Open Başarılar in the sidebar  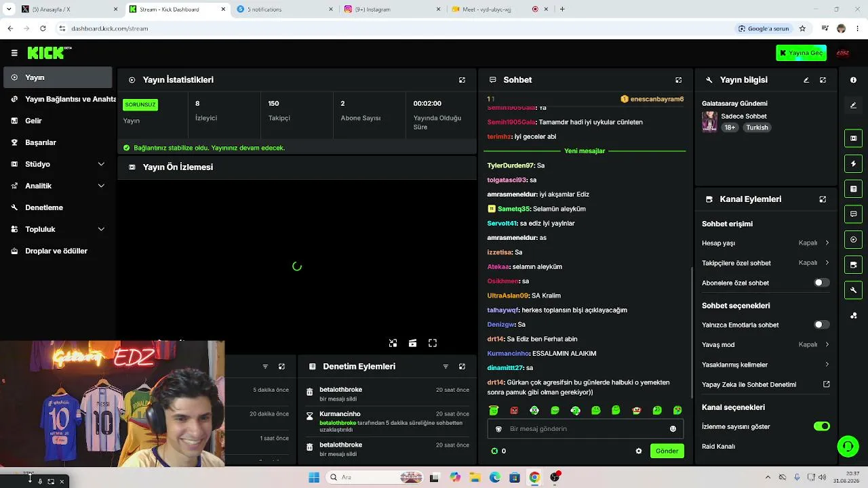click(56, 142)
